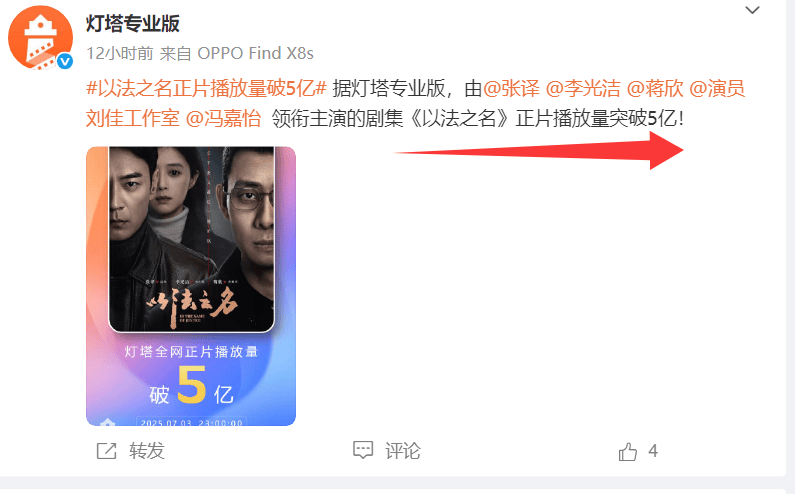Image resolution: width=795 pixels, height=494 pixels.
Task: Open the 灯塔专业版 profile avatar
Action: coord(40,38)
